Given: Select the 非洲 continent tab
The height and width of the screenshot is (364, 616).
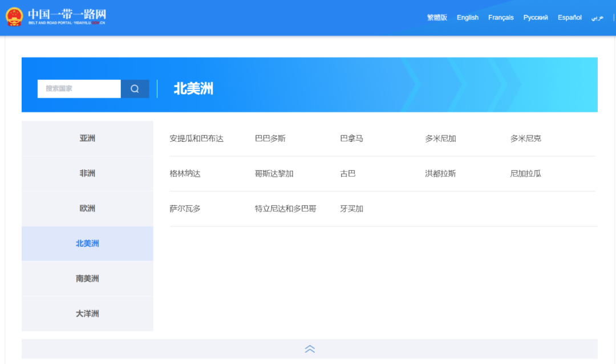Looking at the screenshot, I should [x=87, y=173].
